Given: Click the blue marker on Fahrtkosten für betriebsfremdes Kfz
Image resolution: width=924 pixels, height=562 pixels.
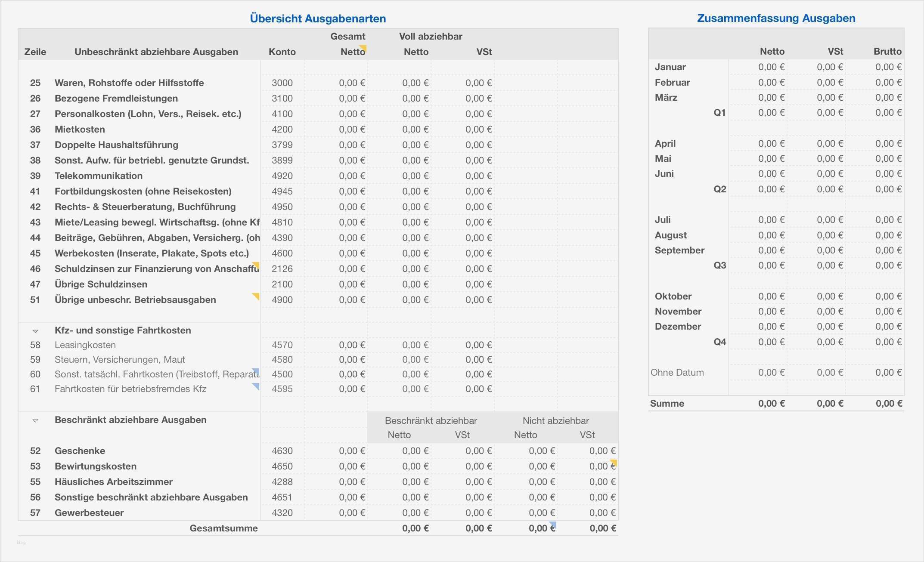Looking at the screenshot, I should click(257, 385).
